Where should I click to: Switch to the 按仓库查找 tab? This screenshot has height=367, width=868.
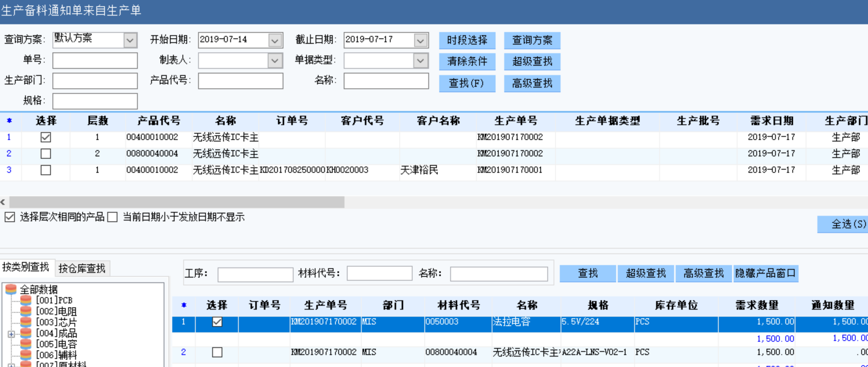[82, 268]
